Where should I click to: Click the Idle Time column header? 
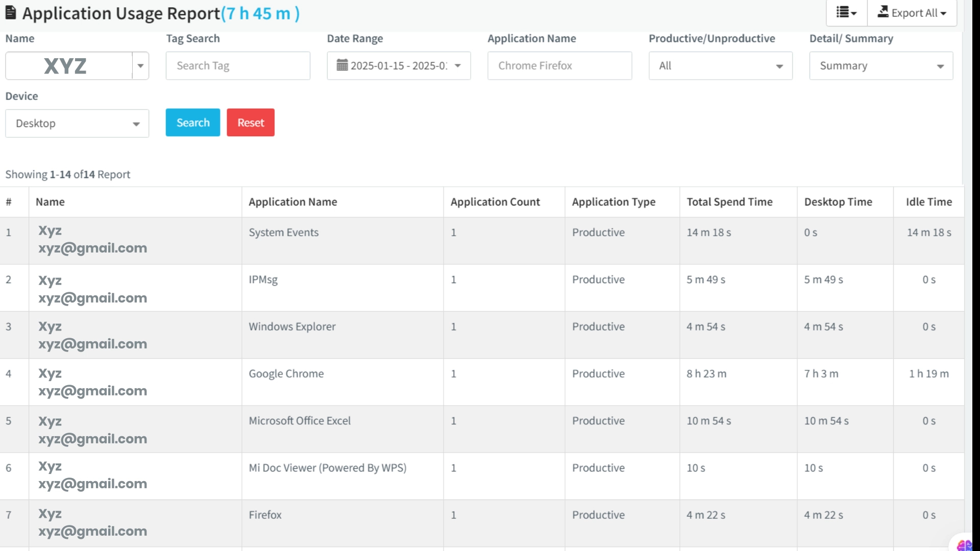pyautogui.click(x=929, y=202)
